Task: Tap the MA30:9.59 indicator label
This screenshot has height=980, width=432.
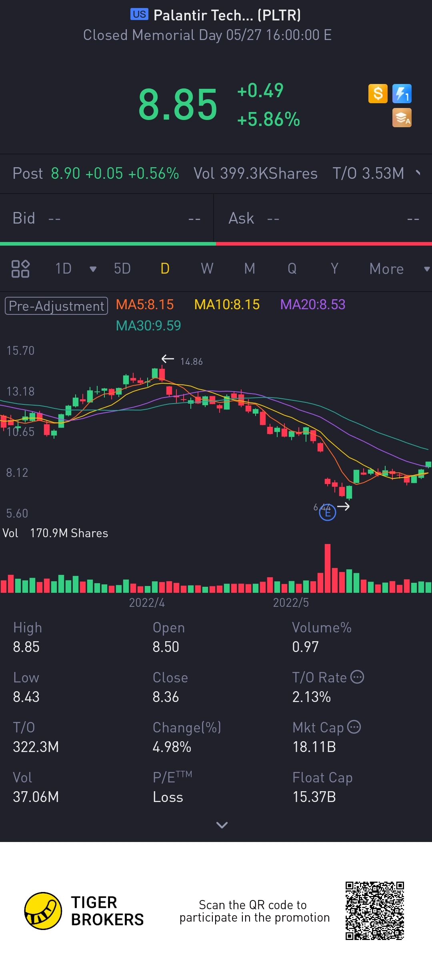Action: coord(148,326)
